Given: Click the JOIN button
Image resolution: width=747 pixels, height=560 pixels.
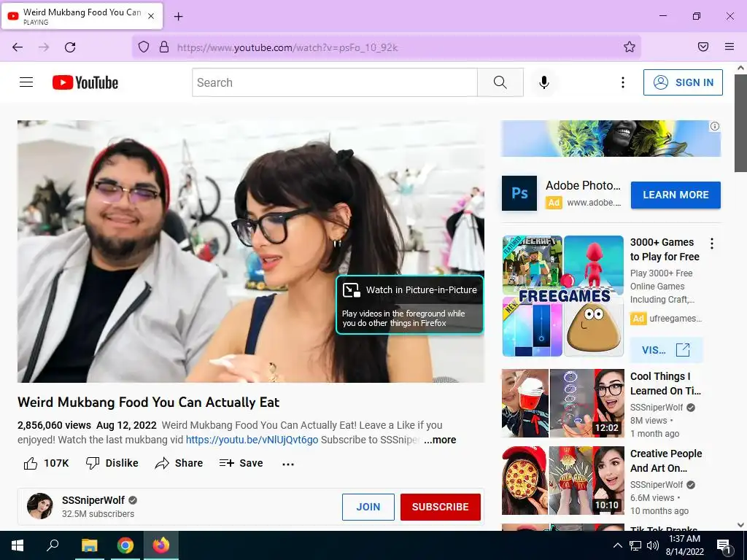Looking at the screenshot, I should pos(368,507).
